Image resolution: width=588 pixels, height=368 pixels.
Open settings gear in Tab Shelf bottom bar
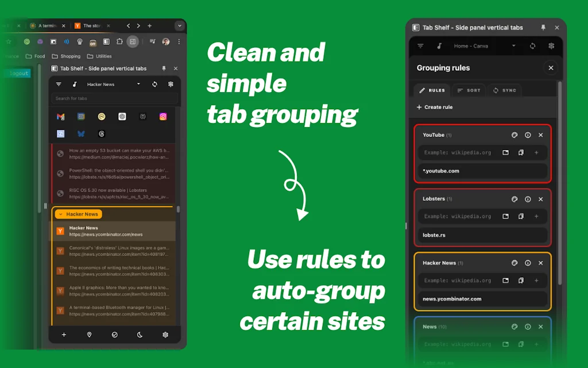coord(165,335)
